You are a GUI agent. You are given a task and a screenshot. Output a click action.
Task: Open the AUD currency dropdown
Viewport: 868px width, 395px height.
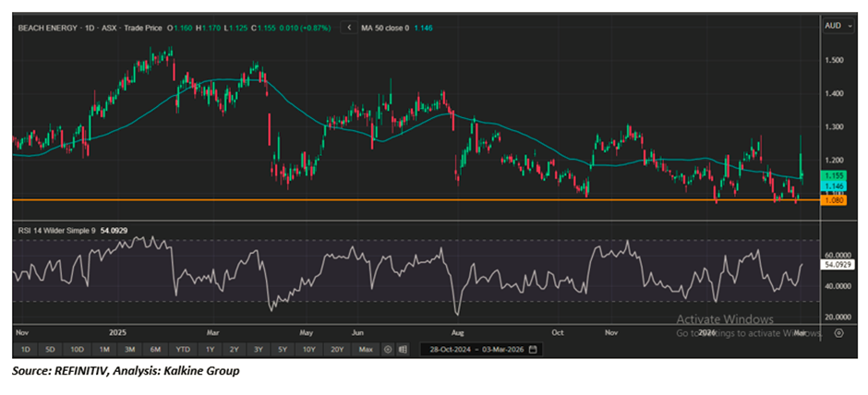(834, 29)
